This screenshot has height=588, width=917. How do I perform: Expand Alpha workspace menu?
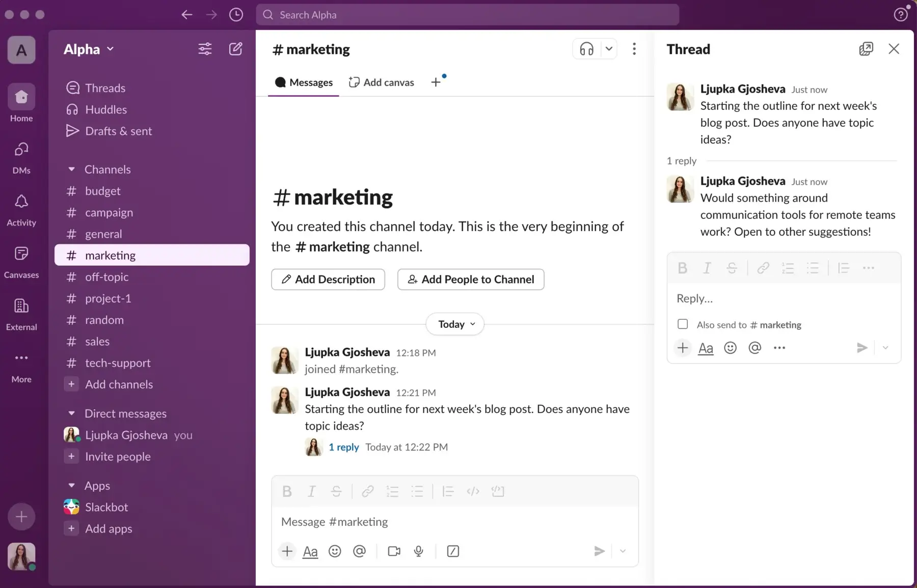tap(89, 49)
